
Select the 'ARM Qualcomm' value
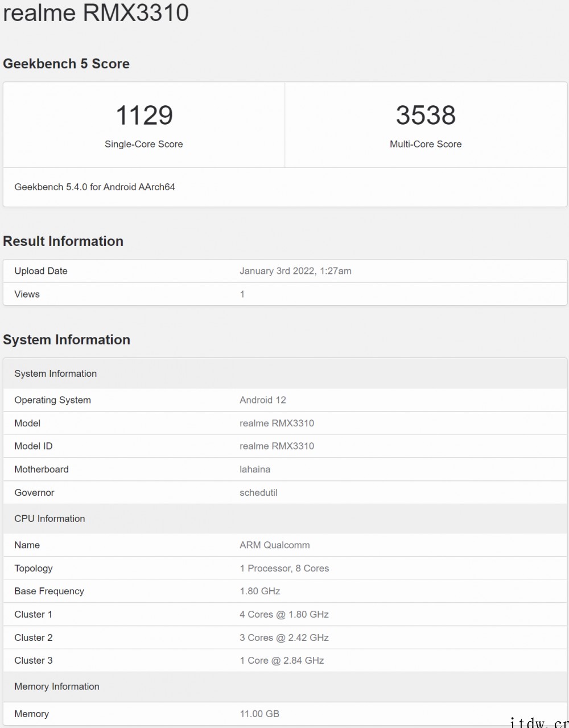coord(275,545)
